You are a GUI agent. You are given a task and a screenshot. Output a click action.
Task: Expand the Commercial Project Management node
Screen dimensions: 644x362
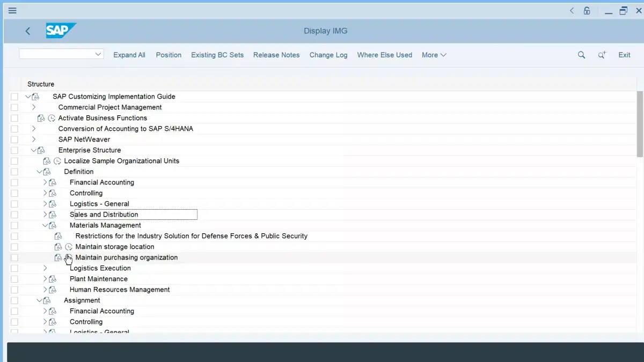(34, 107)
